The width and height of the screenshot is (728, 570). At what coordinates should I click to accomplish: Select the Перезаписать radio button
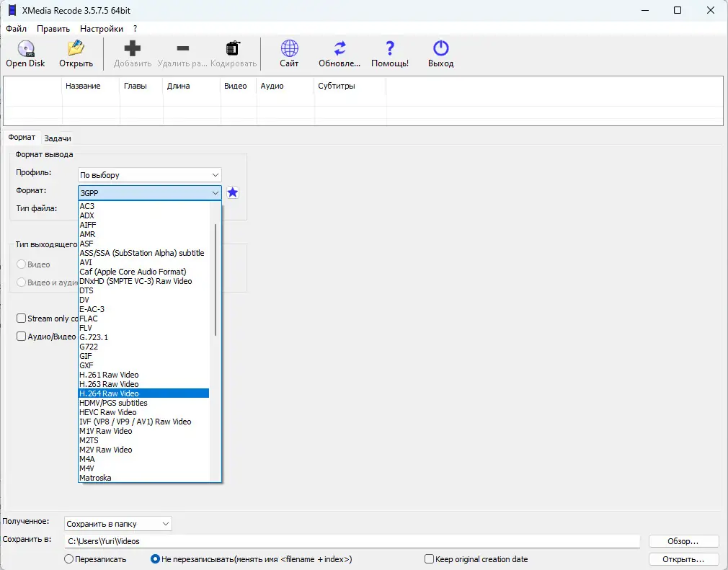click(x=68, y=559)
